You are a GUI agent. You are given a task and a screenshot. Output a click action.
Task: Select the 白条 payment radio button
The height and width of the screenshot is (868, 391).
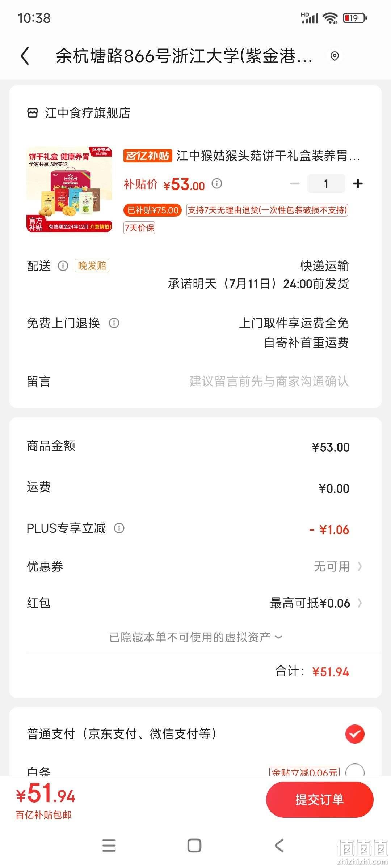click(355, 770)
